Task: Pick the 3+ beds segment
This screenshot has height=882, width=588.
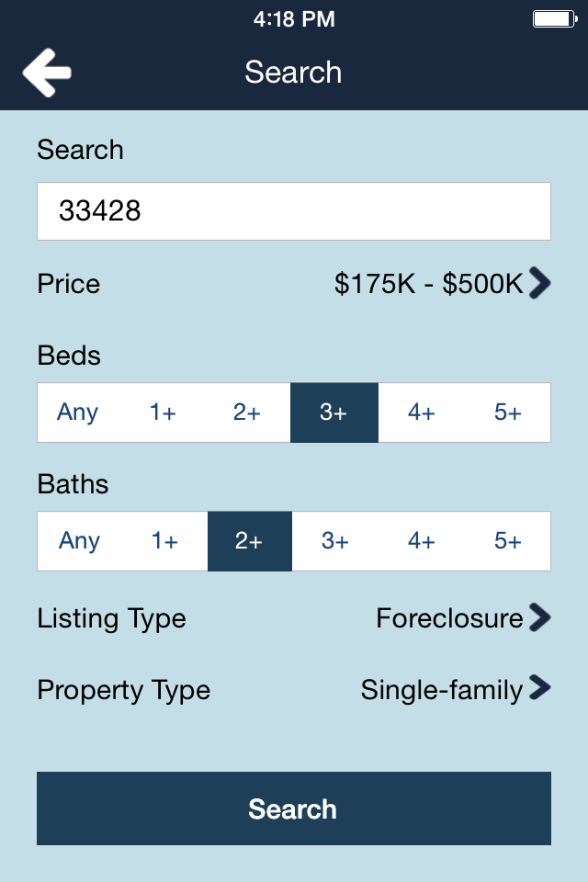Action: 334,413
